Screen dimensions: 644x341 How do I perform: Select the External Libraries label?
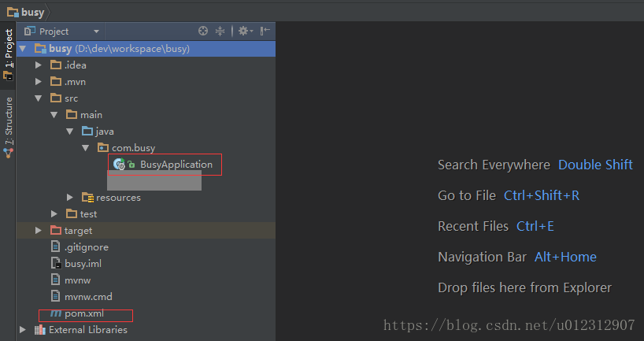[x=88, y=329]
